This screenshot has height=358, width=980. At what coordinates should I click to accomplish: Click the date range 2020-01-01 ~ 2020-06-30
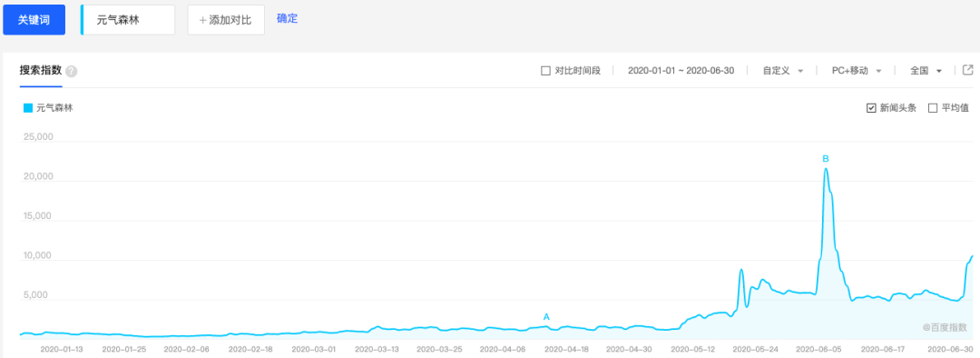pos(681,71)
